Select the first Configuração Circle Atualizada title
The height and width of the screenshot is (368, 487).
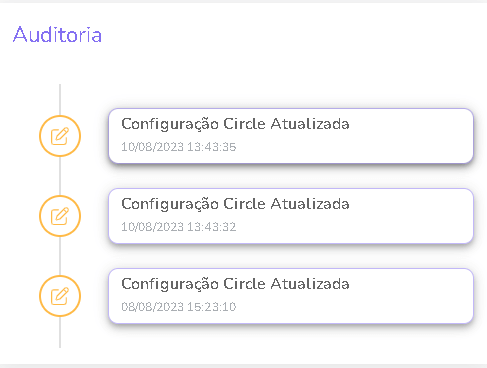click(235, 124)
